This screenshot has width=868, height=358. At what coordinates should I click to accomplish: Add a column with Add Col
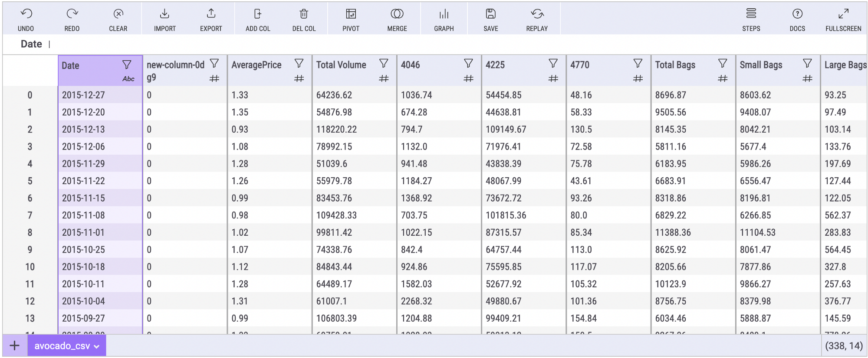point(258,14)
